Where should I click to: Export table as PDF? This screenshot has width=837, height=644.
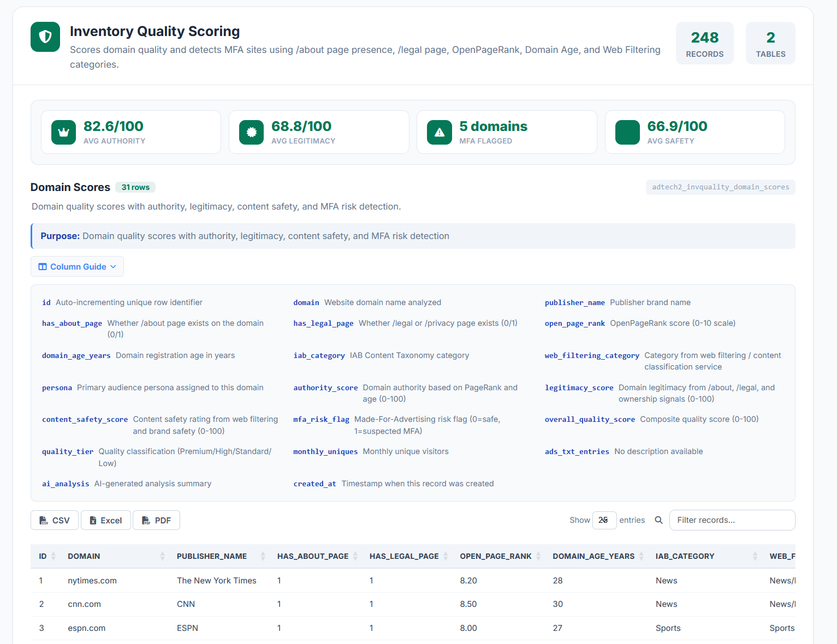tap(156, 520)
